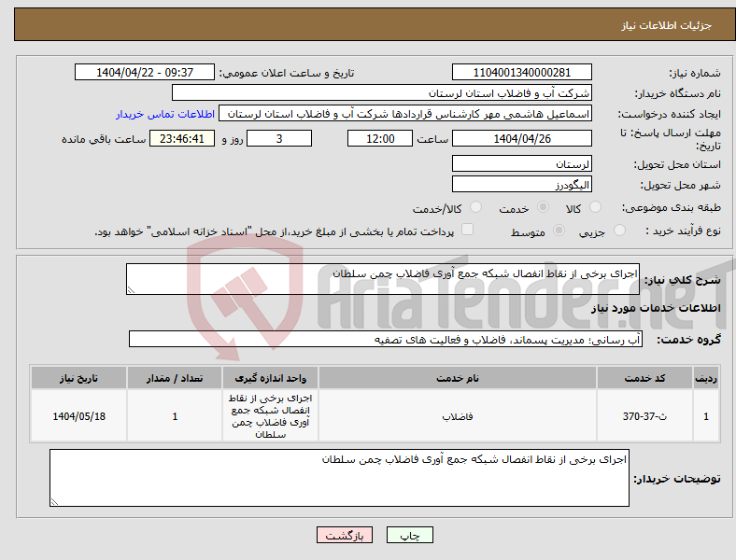Click the اطلاعات خدمات مورد نیاز heading
This screenshot has height=560, width=736.
(656, 308)
